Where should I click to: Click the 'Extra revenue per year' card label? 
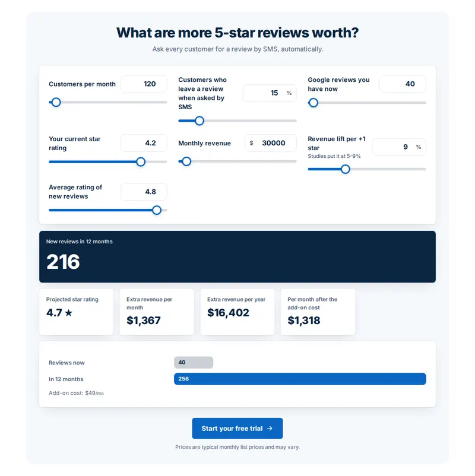pos(236,299)
